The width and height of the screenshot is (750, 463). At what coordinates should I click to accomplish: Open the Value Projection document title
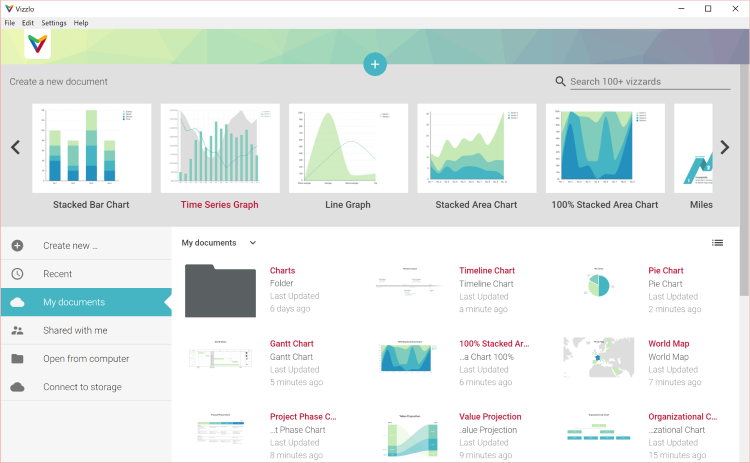click(490, 417)
